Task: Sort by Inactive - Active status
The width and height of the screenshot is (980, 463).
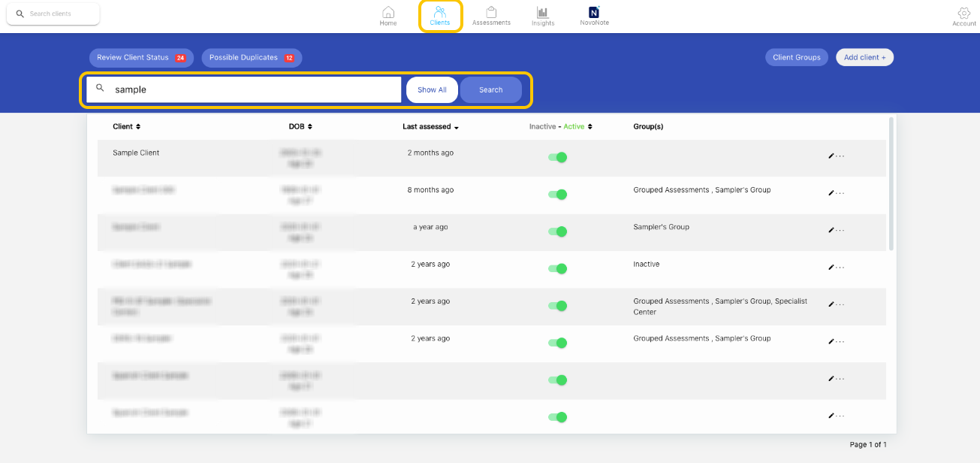Action: click(x=561, y=126)
